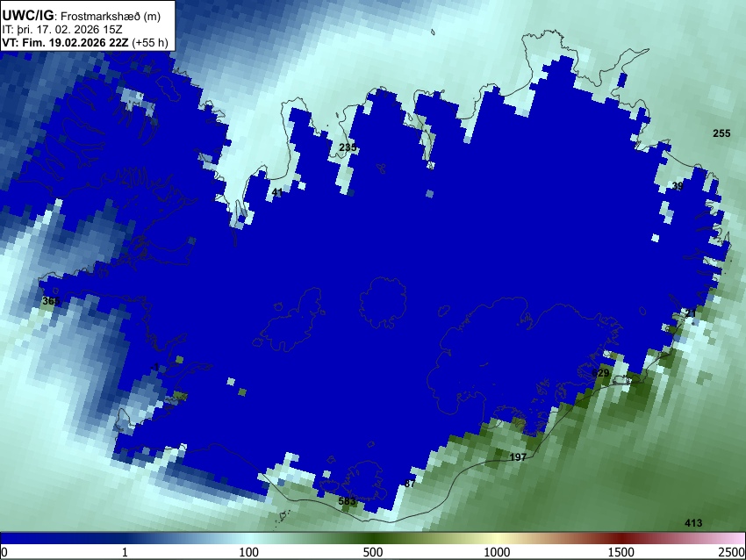Viewport: 746px width, 560px height.
Task: Click the 21 value in the southeast fjords
Action: (691, 313)
